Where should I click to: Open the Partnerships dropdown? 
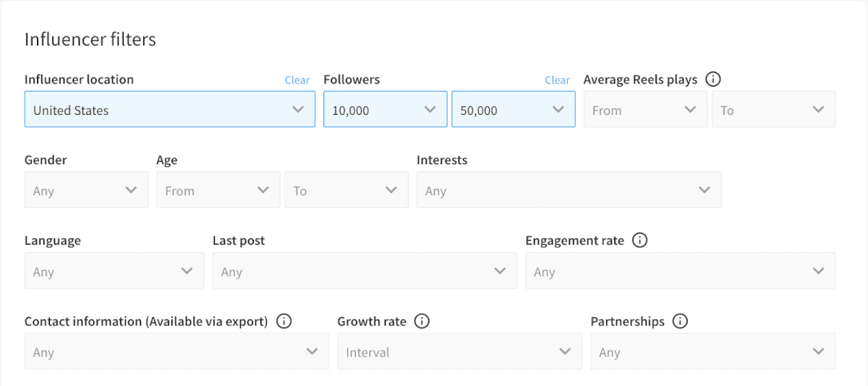[712, 352]
